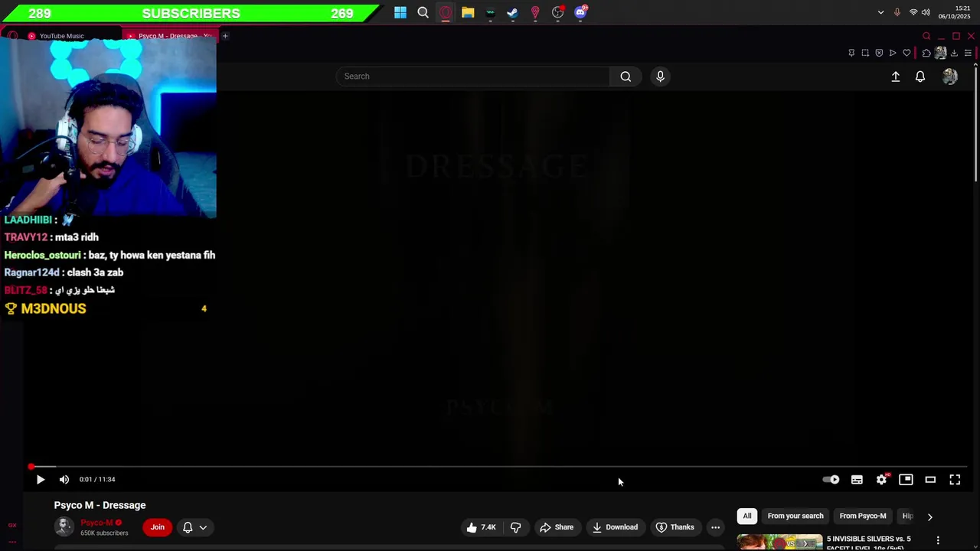Enable theater mode in the player
Viewport: 980px width, 551px height.
click(930, 480)
